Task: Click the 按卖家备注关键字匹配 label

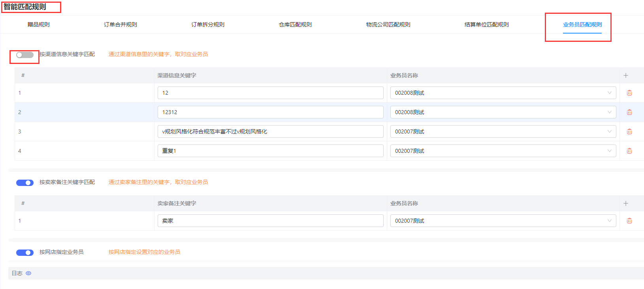Action: pyautogui.click(x=67, y=182)
